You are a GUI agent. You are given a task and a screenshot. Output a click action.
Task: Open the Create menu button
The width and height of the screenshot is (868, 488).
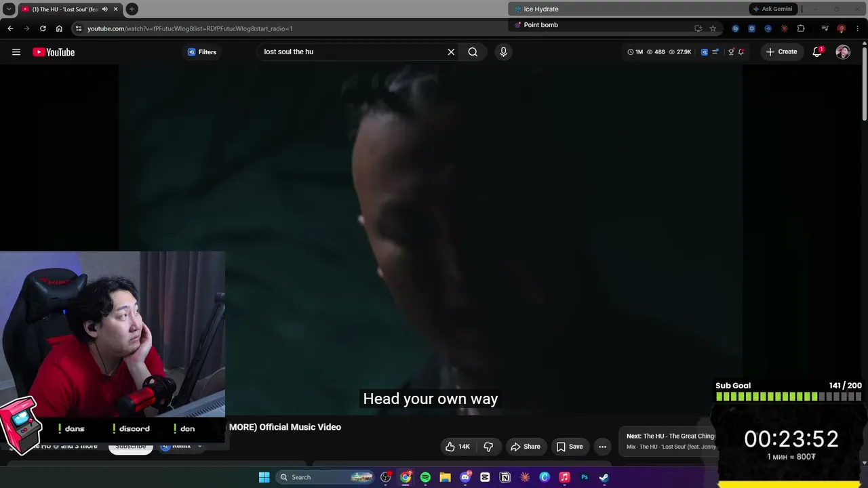(x=781, y=52)
